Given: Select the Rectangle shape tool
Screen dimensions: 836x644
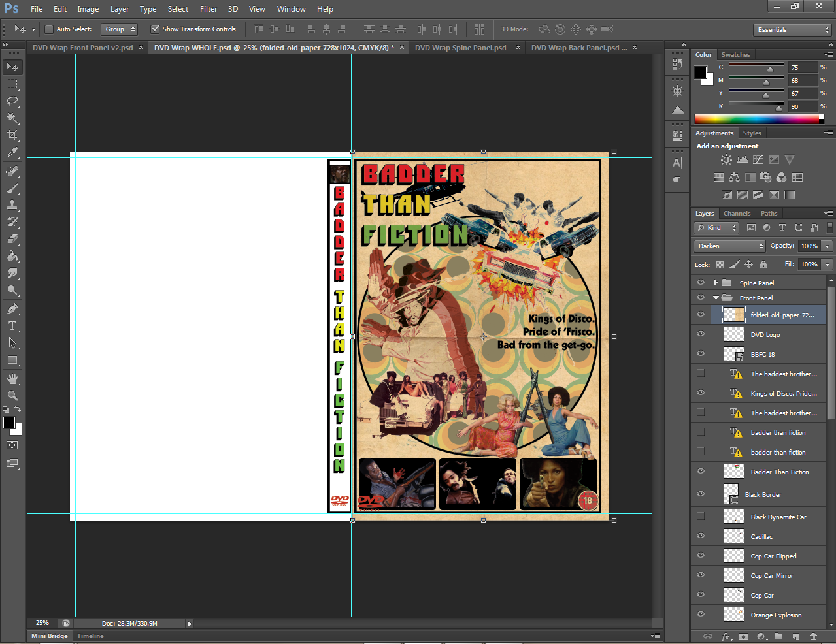Looking at the screenshot, I should click(12, 360).
